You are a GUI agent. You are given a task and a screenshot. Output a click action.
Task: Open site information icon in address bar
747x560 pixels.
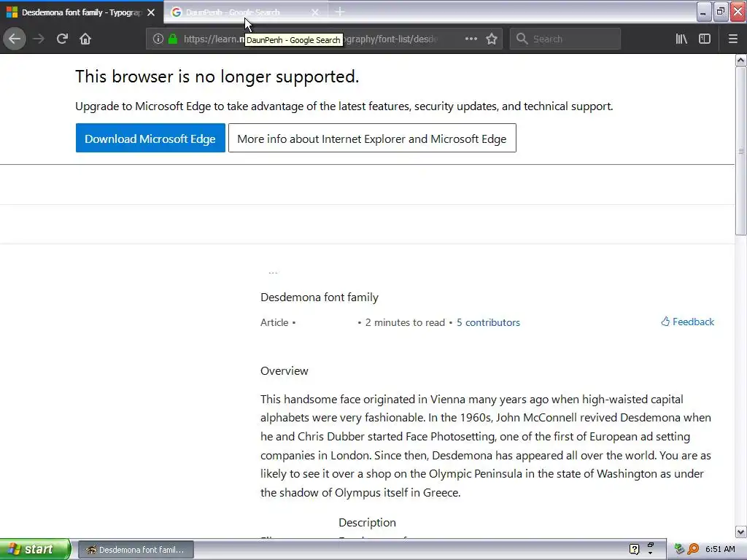(158, 39)
